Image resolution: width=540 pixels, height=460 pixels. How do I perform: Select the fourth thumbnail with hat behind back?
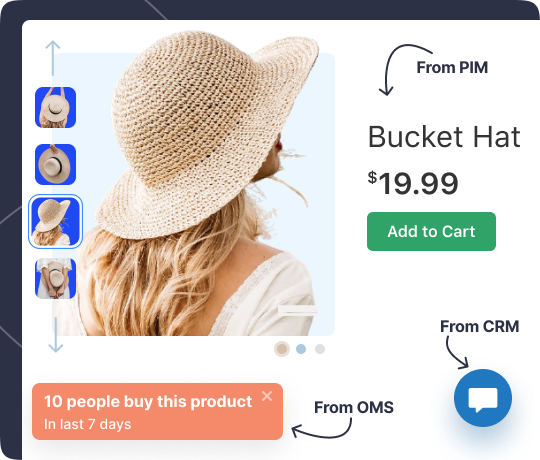point(55,279)
